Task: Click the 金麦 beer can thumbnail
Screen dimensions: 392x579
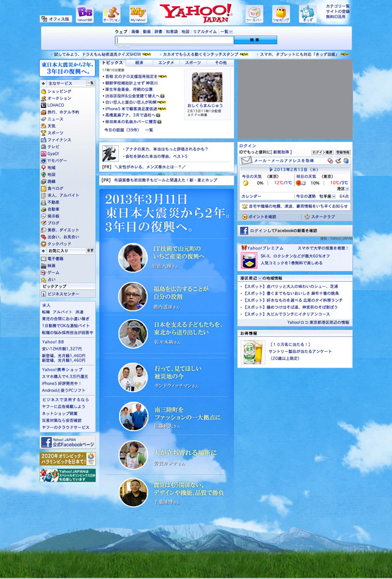Action: 253,352
